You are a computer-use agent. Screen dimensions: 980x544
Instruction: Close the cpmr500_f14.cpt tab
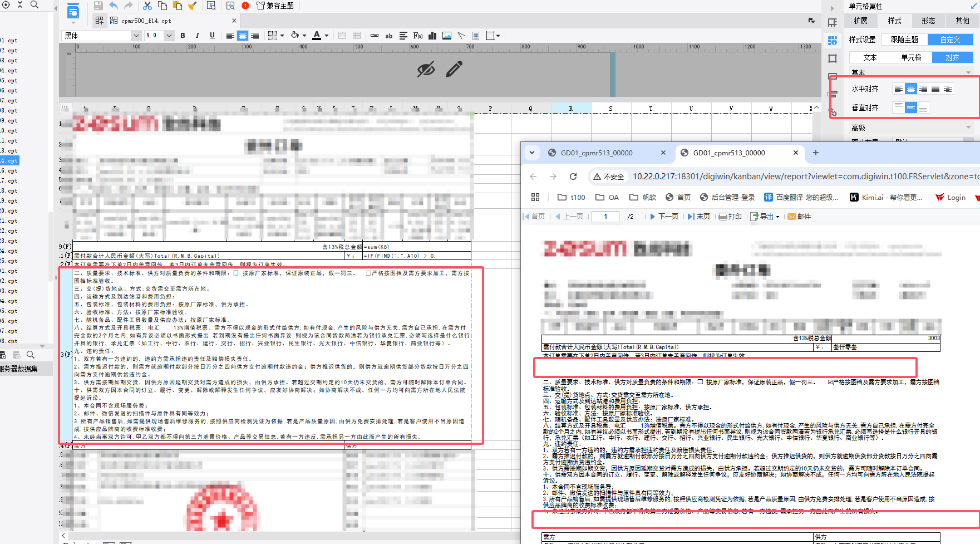(x=234, y=21)
